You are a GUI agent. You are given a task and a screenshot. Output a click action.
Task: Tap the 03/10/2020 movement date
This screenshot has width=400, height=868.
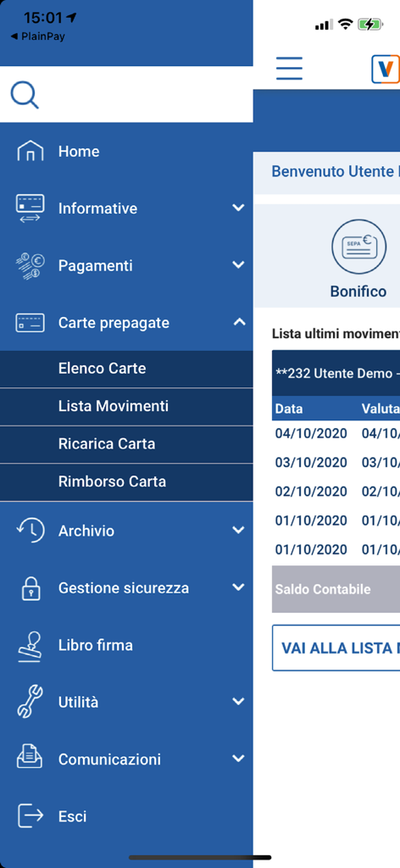pyautogui.click(x=311, y=462)
